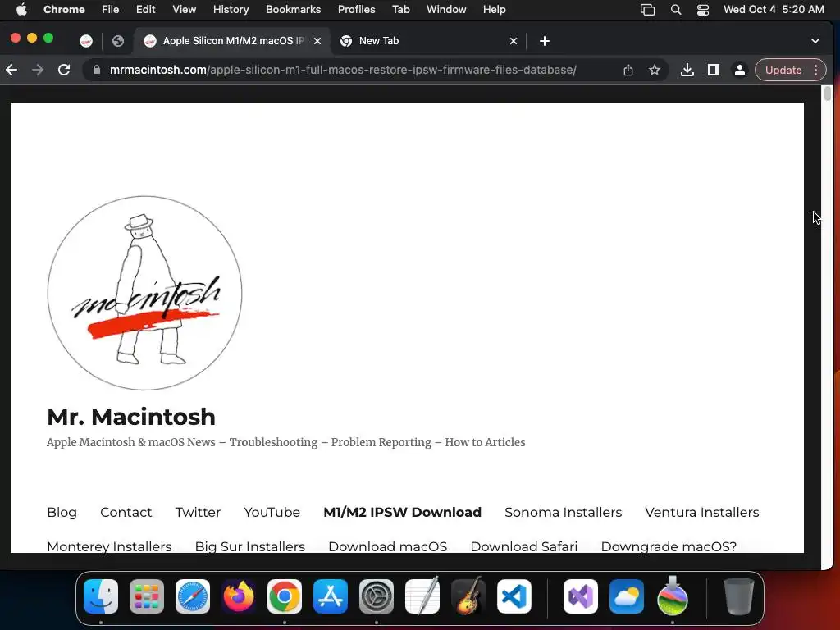The image size is (840, 630).
Task: Open Download Safari link
Action: point(524,546)
